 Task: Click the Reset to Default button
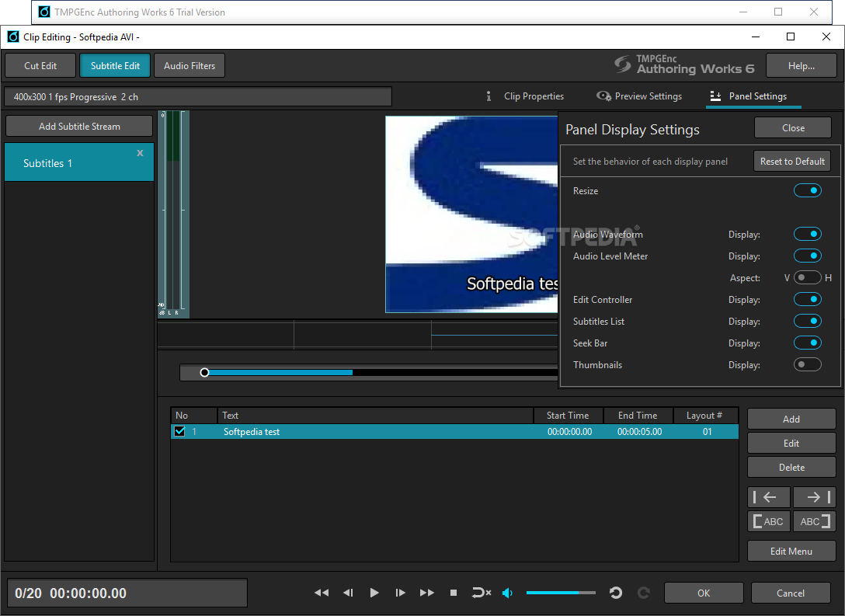click(x=792, y=162)
